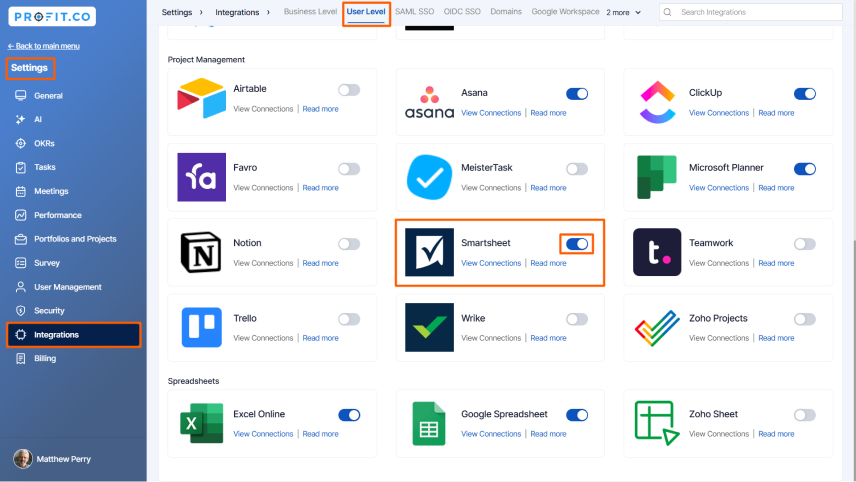Viewport: 856px width, 482px height.
Task: Open the SAML SSO tab
Action: [414, 11]
